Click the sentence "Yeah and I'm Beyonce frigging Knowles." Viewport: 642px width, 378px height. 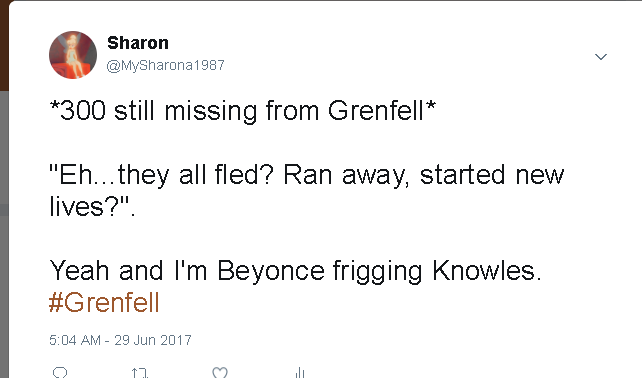pos(295,271)
